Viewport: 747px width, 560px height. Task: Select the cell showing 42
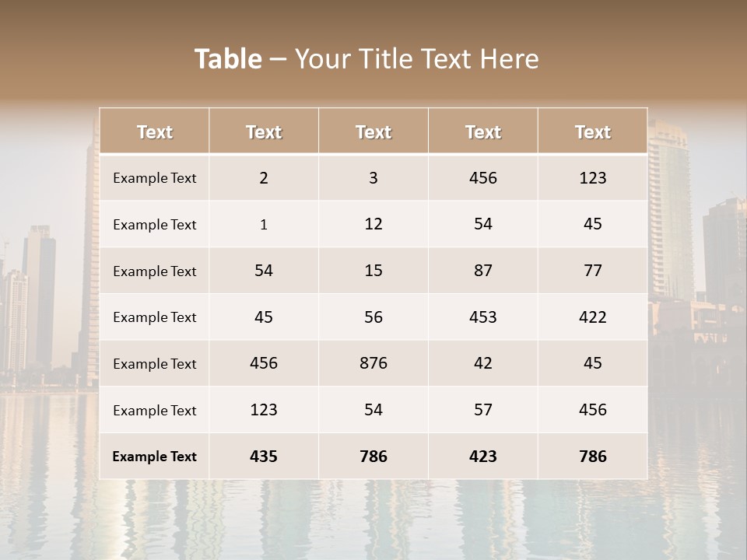click(x=483, y=363)
